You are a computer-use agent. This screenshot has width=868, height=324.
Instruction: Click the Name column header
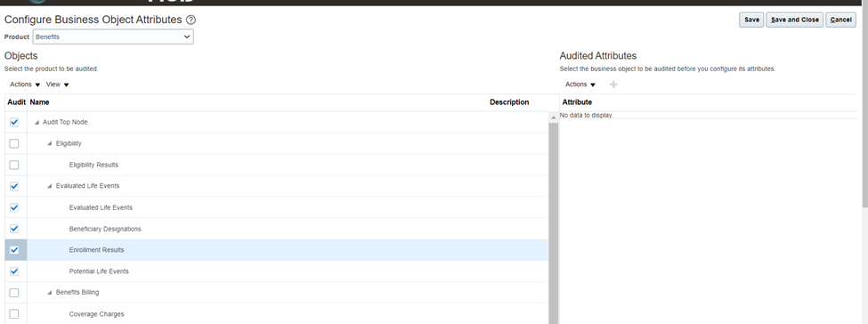39,102
